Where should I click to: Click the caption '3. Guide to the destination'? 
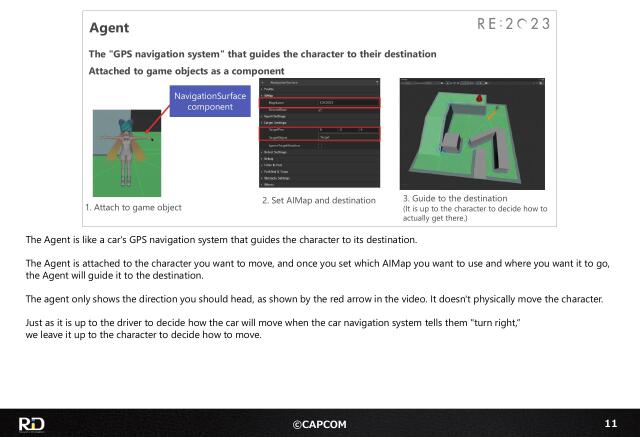click(x=455, y=198)
